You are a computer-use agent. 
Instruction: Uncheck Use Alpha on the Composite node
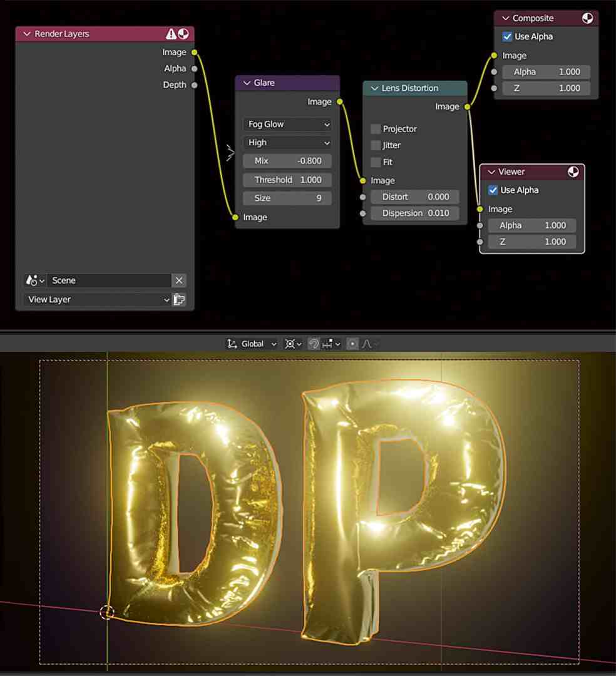507,36
